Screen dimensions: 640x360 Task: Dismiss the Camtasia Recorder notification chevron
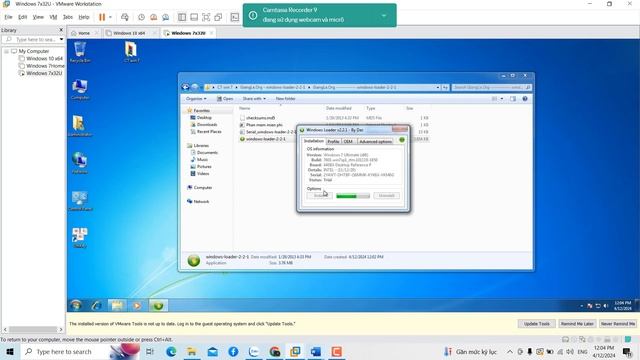click(x=384, y=16)
